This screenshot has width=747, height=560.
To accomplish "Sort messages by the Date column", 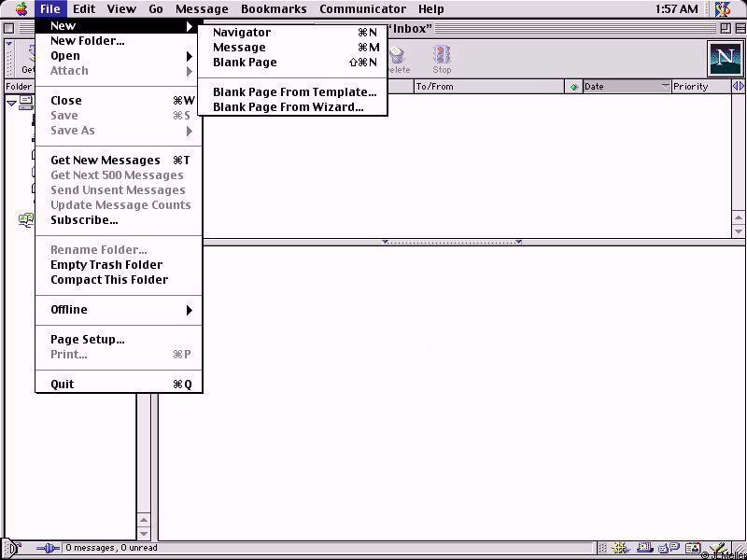I will coord(620,87).
